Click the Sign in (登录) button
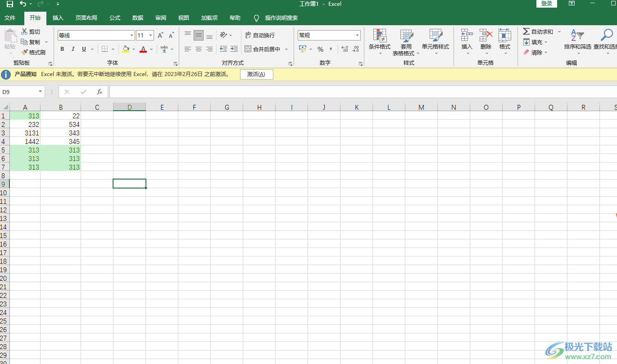Image resolution: width=617 pixels, height=364 pixels. (547, 4)
